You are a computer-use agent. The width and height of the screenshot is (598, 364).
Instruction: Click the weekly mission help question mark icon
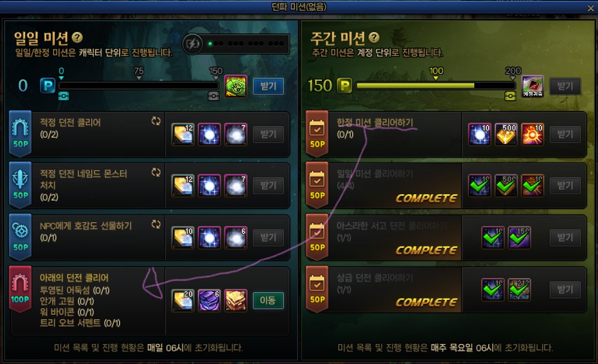(x=374, y=37)
